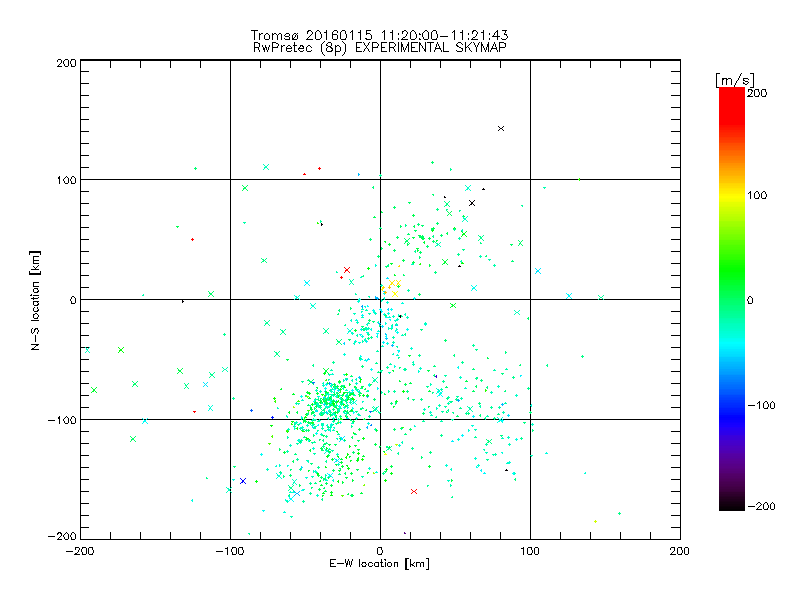Click the E-W axis tick label '0'

[x=380, y=551]
